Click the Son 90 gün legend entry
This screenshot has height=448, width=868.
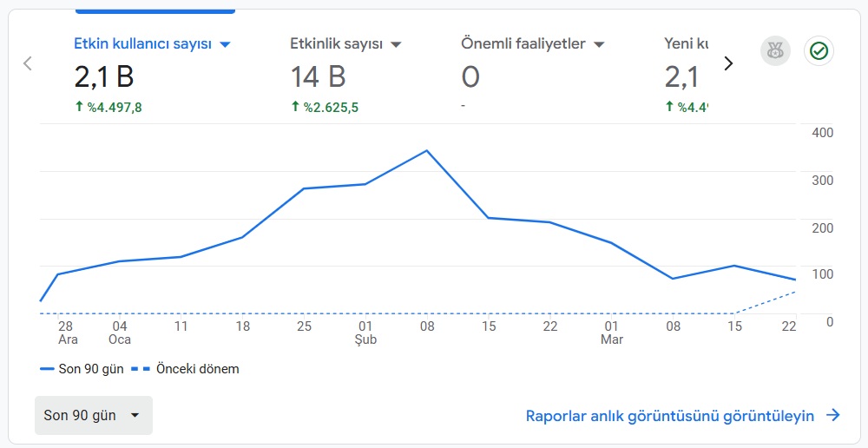tap(82, 369)
